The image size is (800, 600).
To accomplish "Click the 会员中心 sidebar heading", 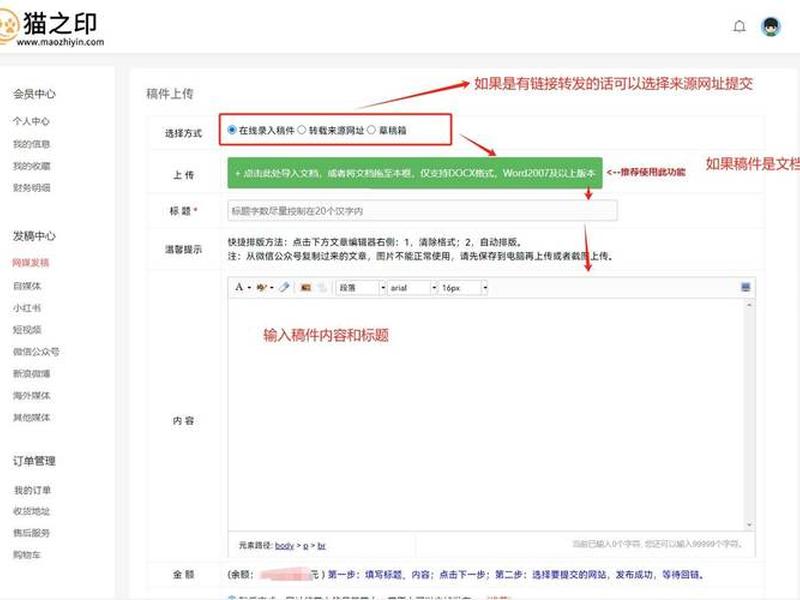I will point(34,94).
